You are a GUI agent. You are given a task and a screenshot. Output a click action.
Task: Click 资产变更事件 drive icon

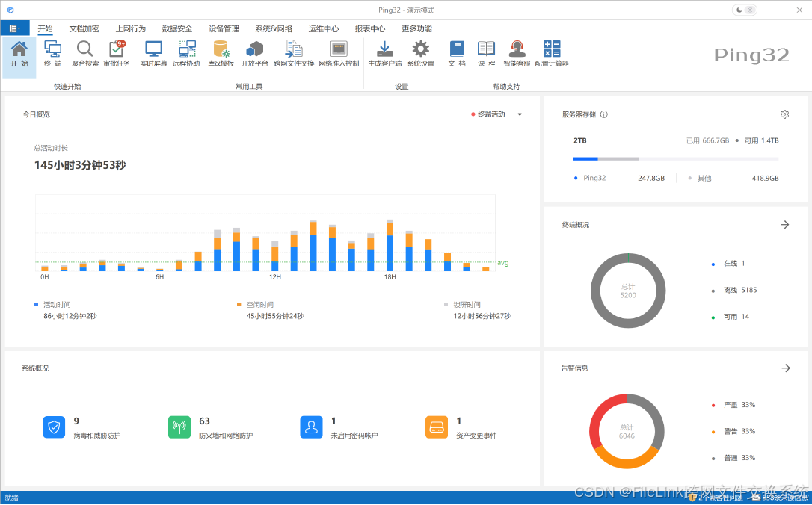(x=437, y=427)
